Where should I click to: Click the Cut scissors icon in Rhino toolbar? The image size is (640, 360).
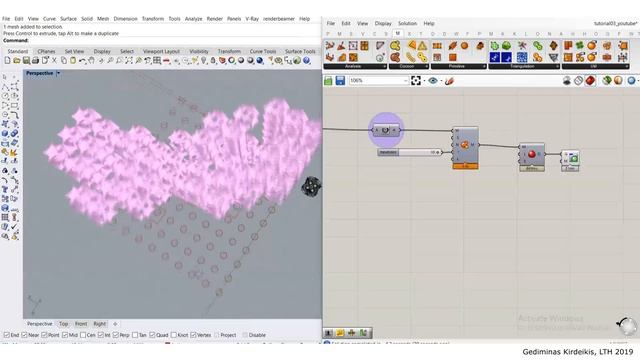tap(54, 60)
